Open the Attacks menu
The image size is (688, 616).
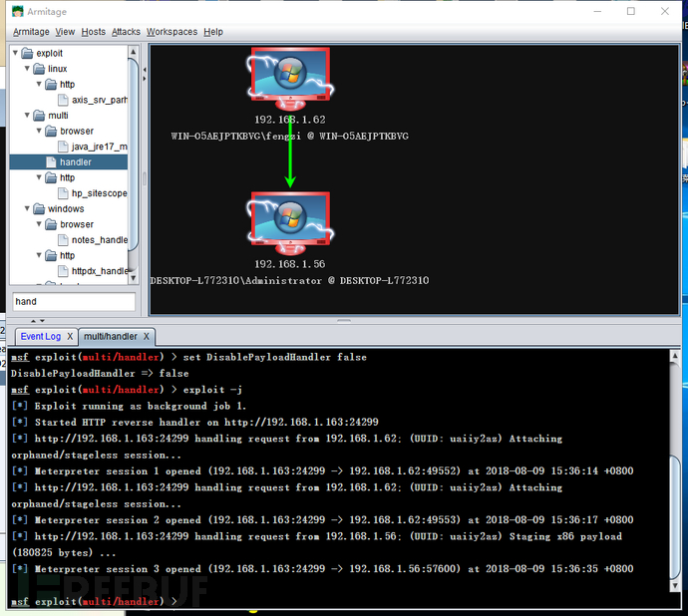point(126,32)
